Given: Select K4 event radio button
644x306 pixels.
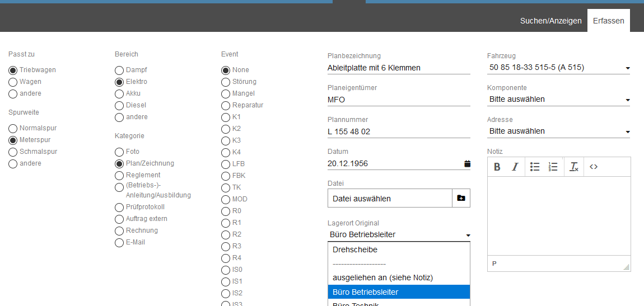Looking at the screenshot, I should coord(226,153).
